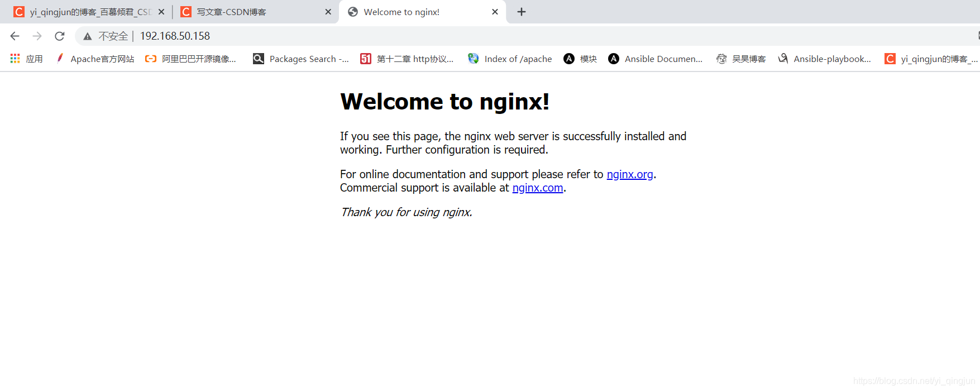
Task: Click the browser back arrow
Action: pos(15,36)
